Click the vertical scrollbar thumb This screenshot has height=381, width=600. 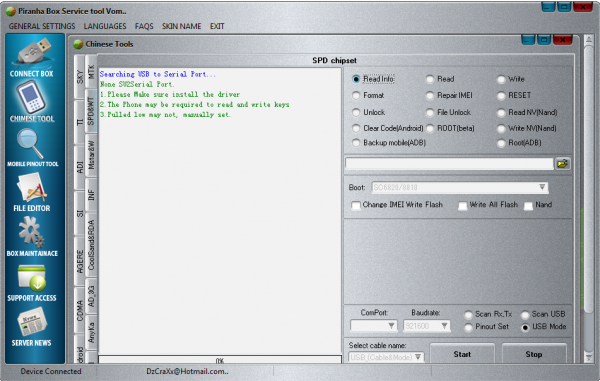(x=589, y=180)
